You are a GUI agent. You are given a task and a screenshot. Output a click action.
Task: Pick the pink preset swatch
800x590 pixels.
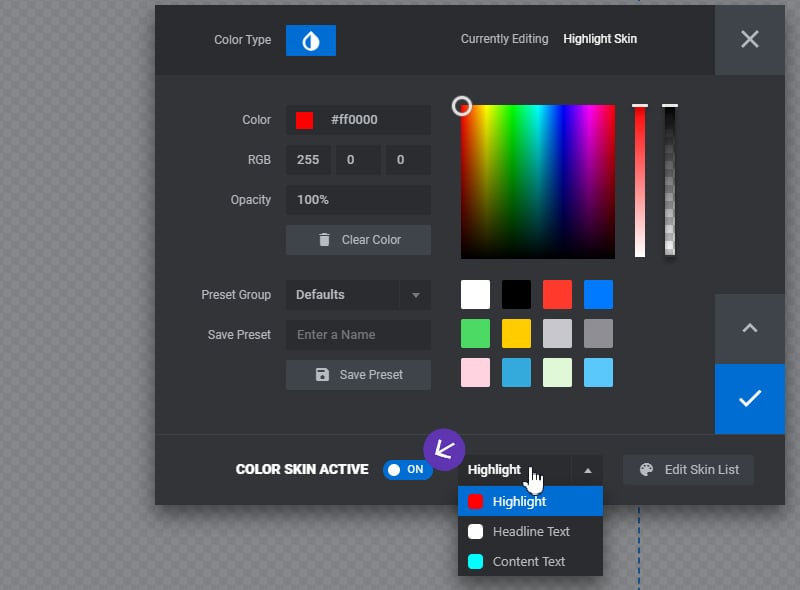(x=475, y=373)
